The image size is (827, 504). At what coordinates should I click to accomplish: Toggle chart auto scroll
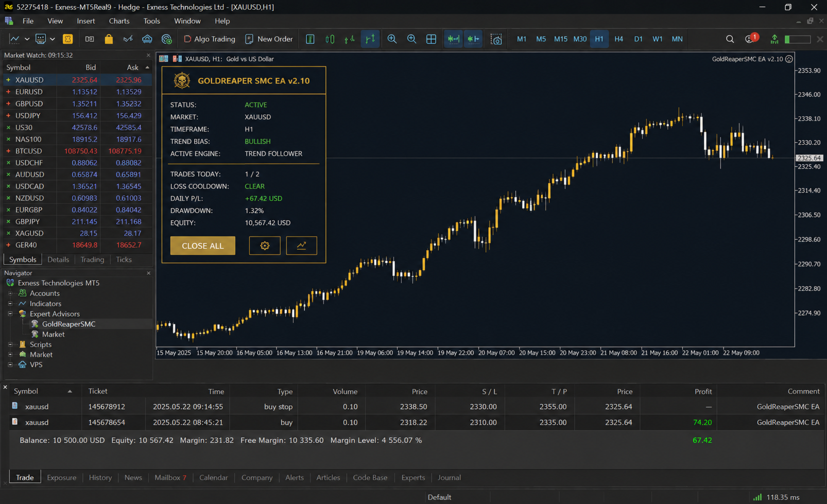[453, 39]
